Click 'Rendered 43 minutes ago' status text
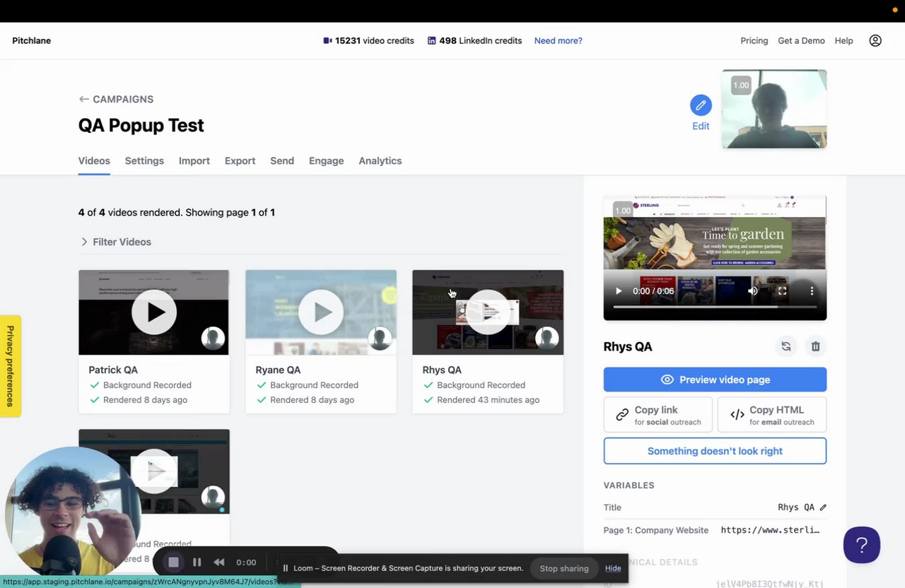This screenshot has height=588, width=905. [x=488, y=400]
